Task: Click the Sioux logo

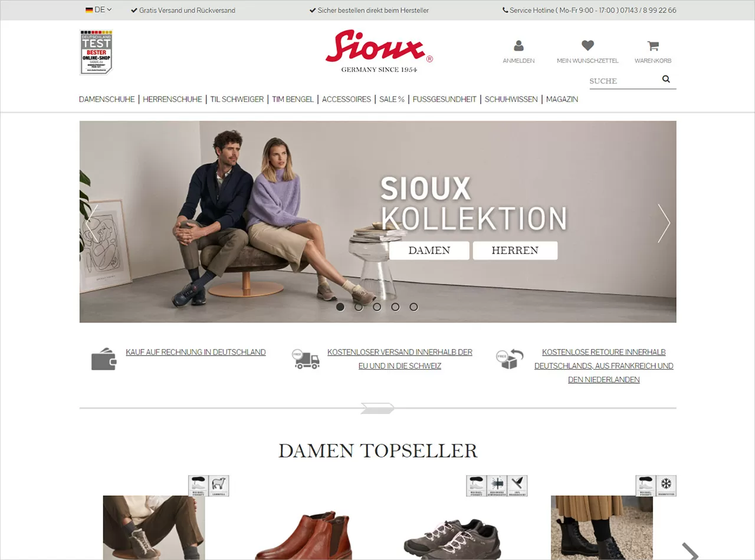Action: coord(379,51)
